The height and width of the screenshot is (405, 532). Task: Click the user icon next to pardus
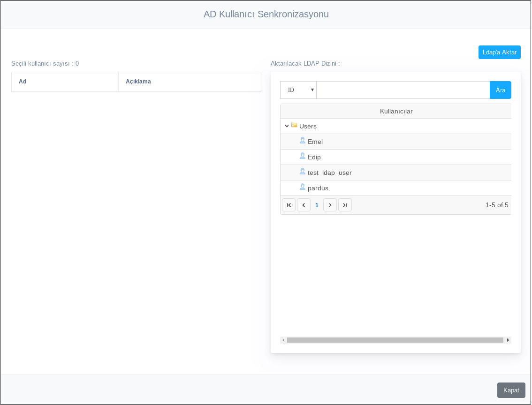(303, 187)
